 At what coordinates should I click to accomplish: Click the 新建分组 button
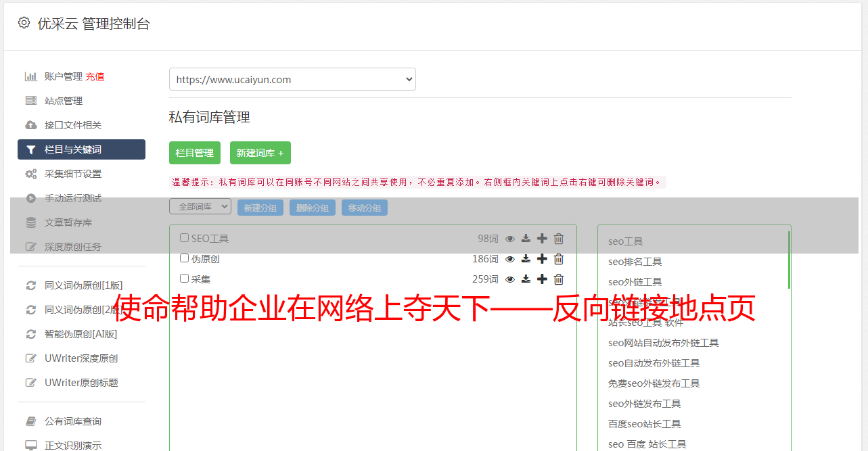[x=260, y=208]
